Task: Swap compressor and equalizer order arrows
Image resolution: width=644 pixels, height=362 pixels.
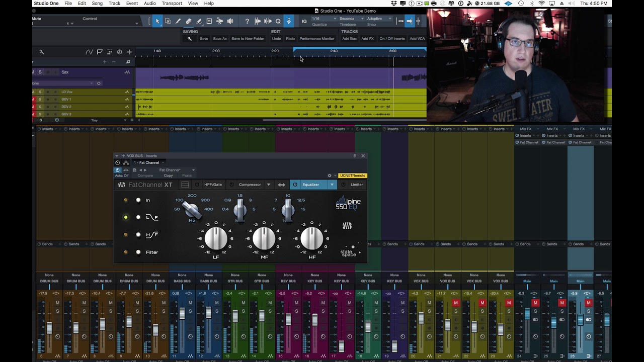Action: coord(281,185)
